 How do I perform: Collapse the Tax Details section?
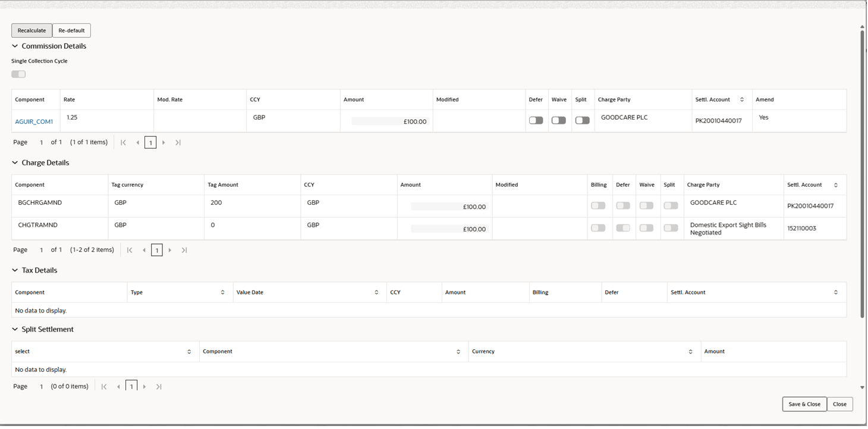pos(14,270)
